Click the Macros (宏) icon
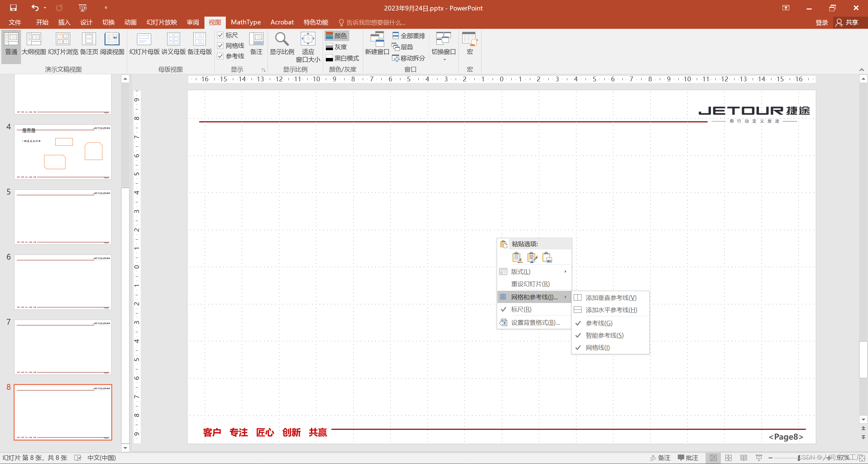The height and width of the screenshot is (464, 868). click(x=470, y=40)
